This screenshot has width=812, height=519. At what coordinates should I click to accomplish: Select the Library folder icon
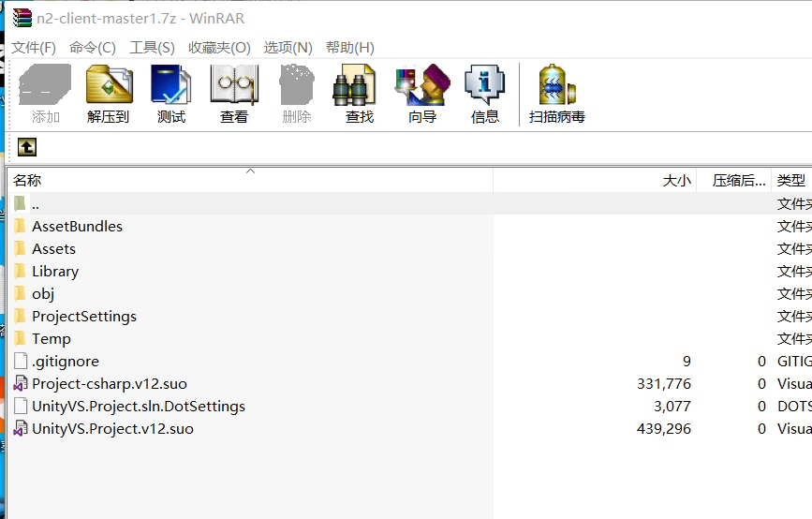pos(21,271)
